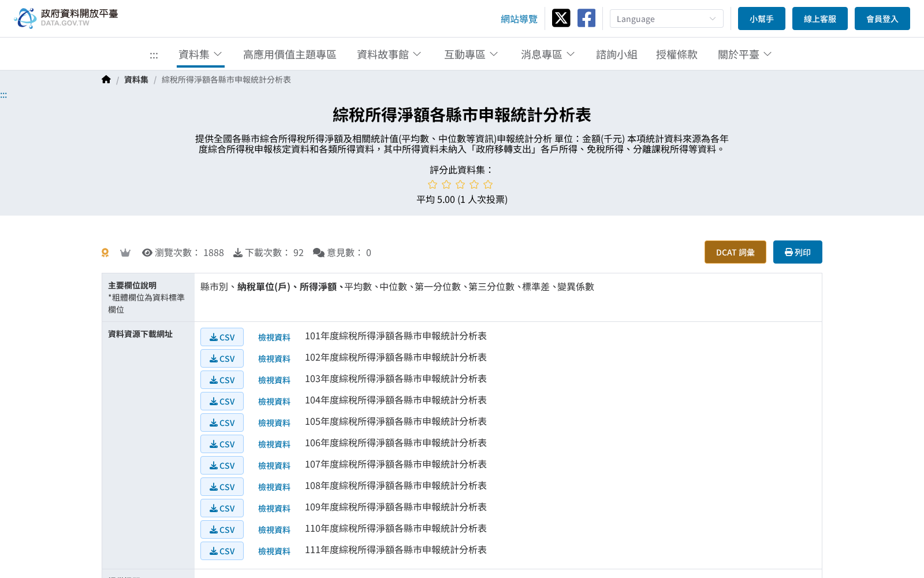Rate dataset with first star
Screen dimensions: 924x578
pos(433,184)
